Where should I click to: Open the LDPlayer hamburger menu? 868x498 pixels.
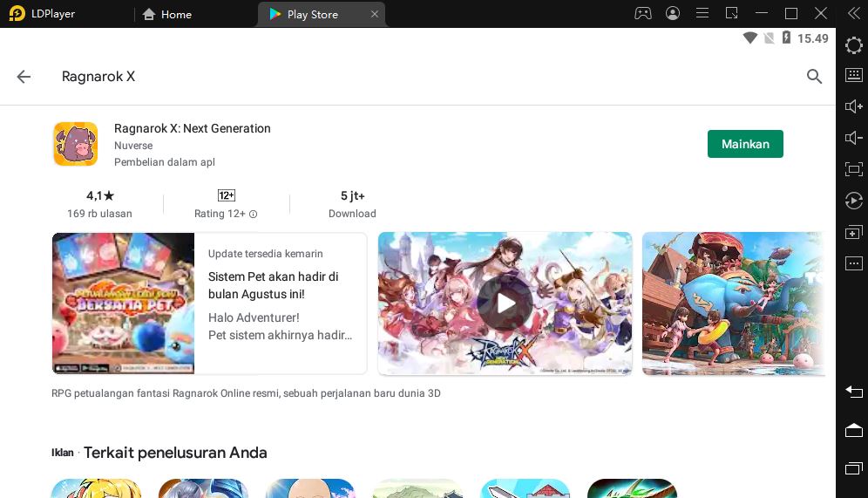pyautogui.click(x=702, y=13)
